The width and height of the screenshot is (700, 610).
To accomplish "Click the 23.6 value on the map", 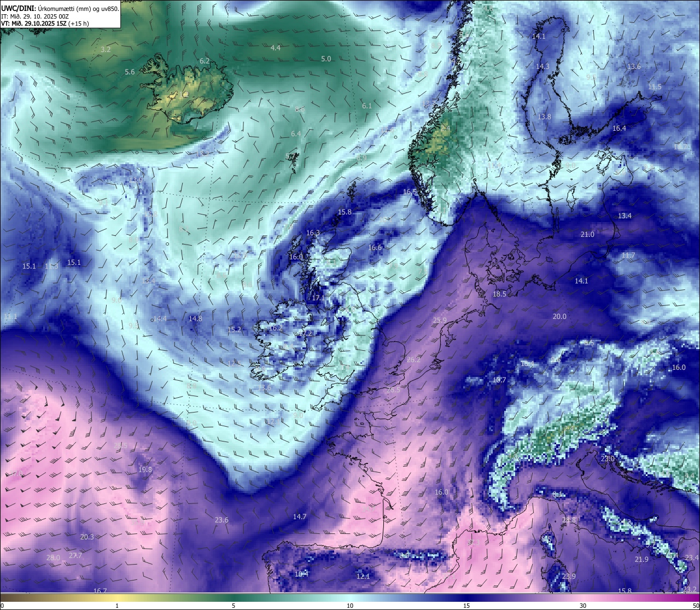I will click(x=221, y=520).
